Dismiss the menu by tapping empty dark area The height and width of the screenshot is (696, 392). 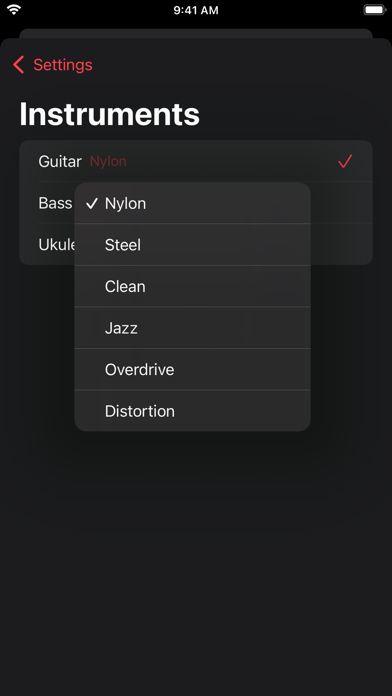click(196, 555)
